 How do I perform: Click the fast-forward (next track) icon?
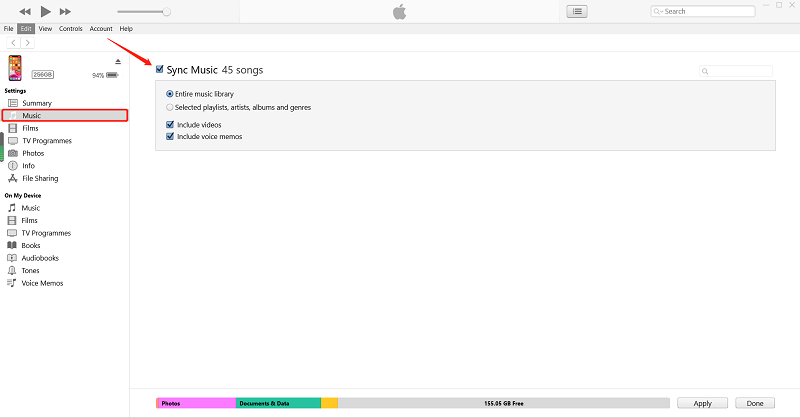[66, 11]
